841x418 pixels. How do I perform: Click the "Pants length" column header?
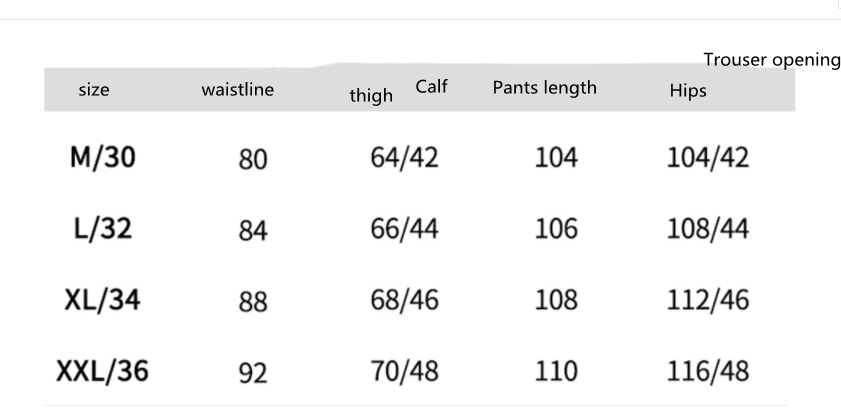[544, 87]
